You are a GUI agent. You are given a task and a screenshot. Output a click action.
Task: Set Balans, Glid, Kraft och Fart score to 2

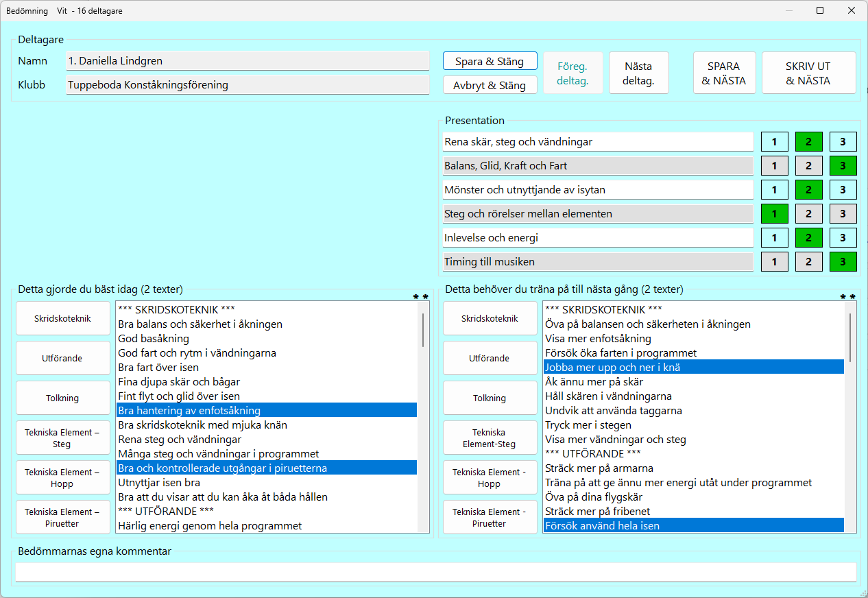[x=809, y=166]
